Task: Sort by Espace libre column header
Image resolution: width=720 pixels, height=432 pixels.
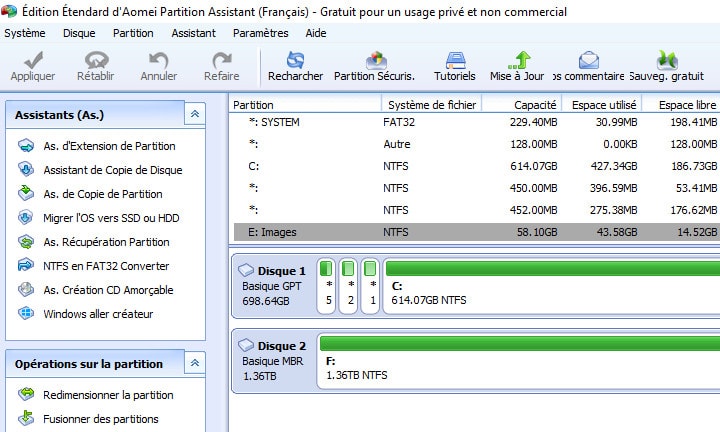Action: point(681,105)
